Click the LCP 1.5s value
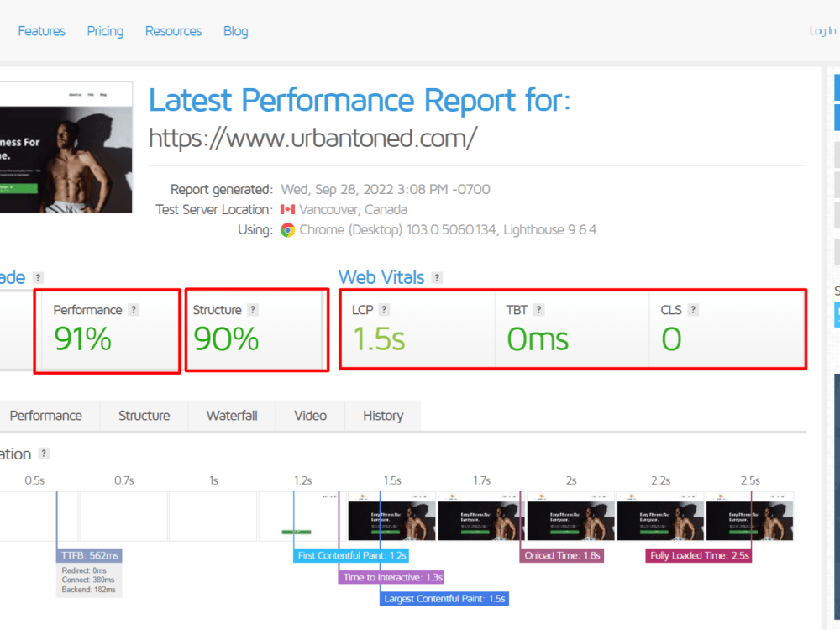This screenshot has height=630, width=840. pos(378,339)
